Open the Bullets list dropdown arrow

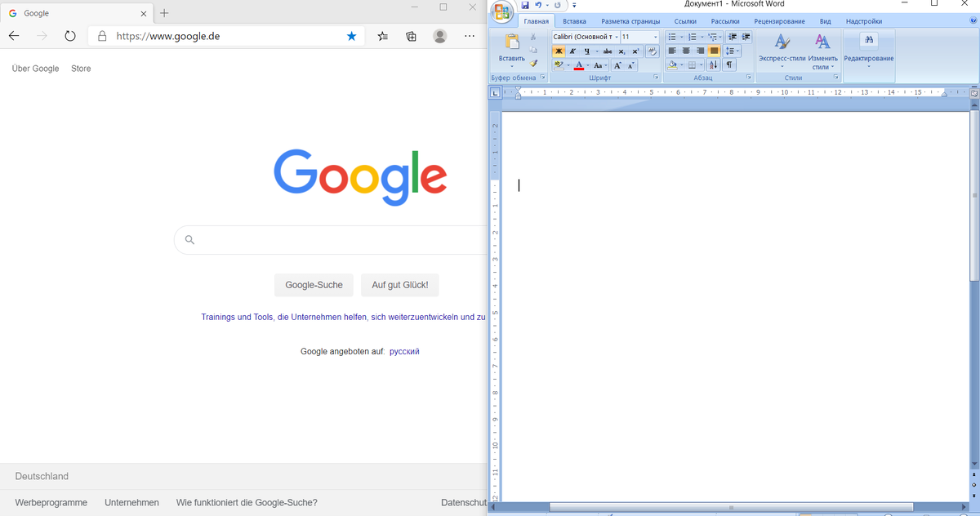point(682,37)
